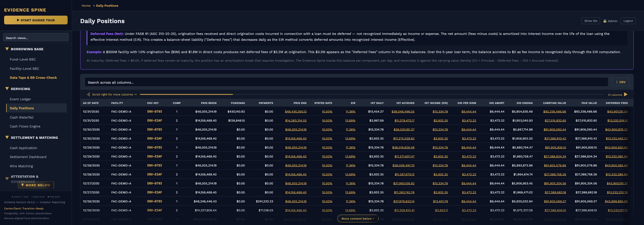The width and height of the screenshot is (644, 225).
Task: Collapse the Borrowing Base section
Action: [x=7, y=49]
